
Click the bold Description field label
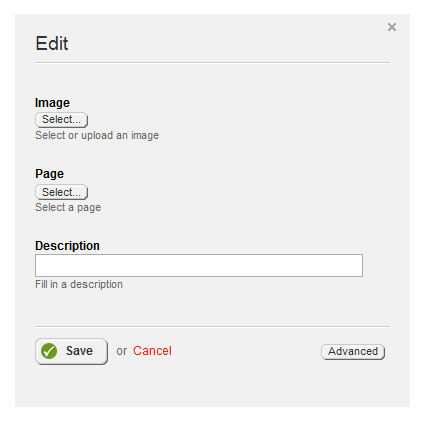click(67, 246)
